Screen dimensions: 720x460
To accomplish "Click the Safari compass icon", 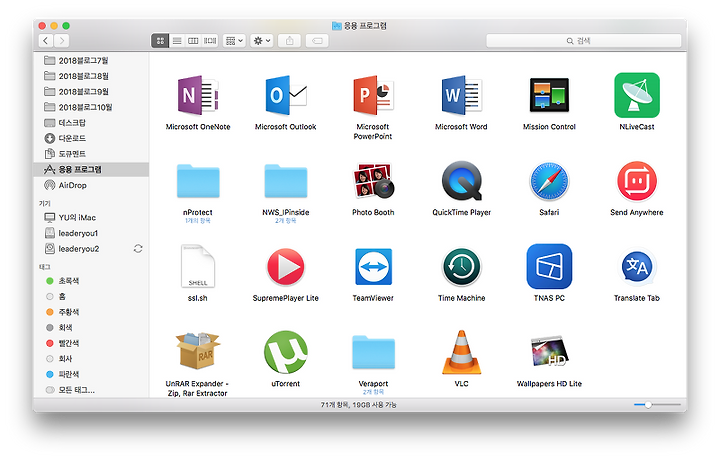I will [x=549, y=181].
